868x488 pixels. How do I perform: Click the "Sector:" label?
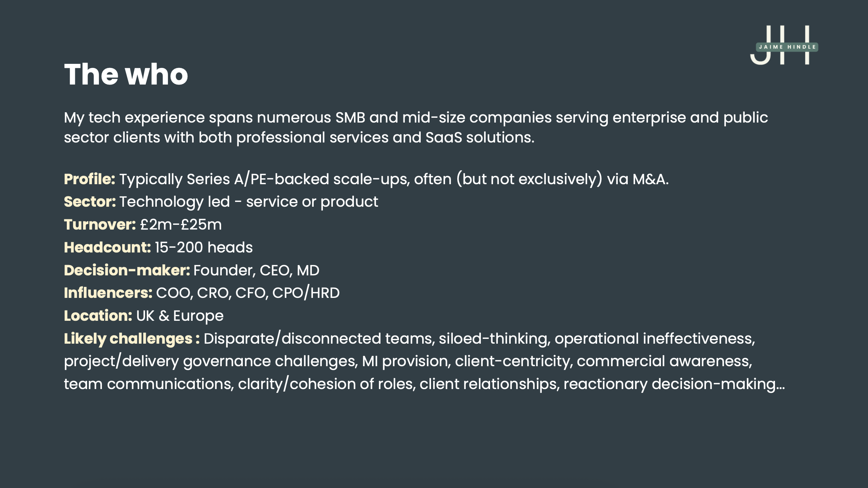pyautogui.click(x=90, y=202)
